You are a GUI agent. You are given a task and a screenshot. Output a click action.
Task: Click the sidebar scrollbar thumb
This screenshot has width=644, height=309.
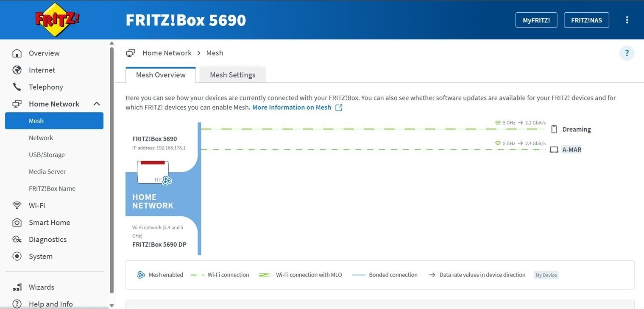[x=112, y=169]
